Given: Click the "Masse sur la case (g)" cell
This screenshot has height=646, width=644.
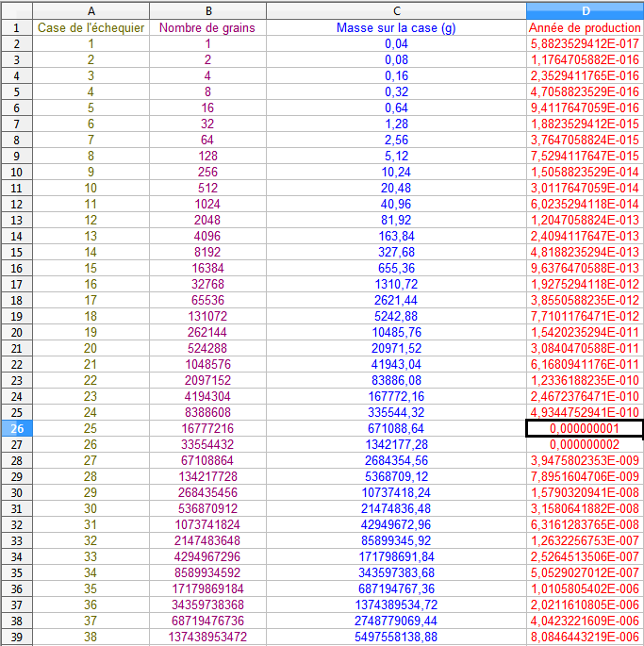Looking at the screenshot, I should pyautogui.click(x=396, y=27).
